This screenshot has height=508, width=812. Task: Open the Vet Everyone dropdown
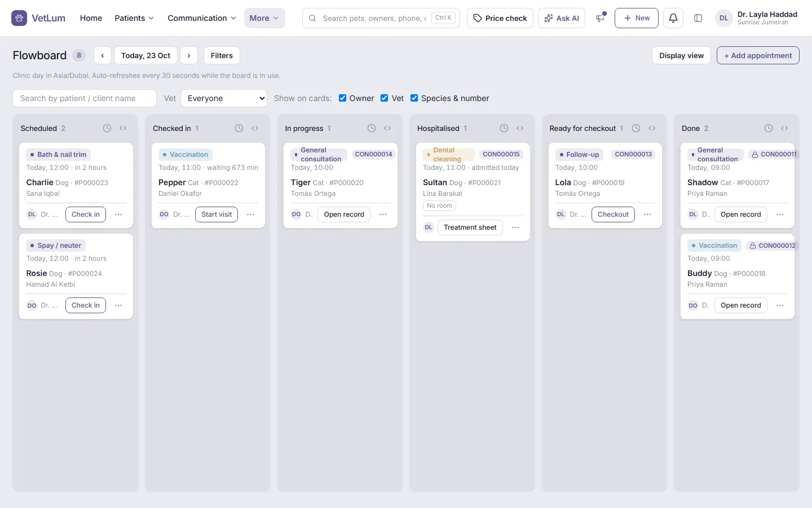point(224,98)
